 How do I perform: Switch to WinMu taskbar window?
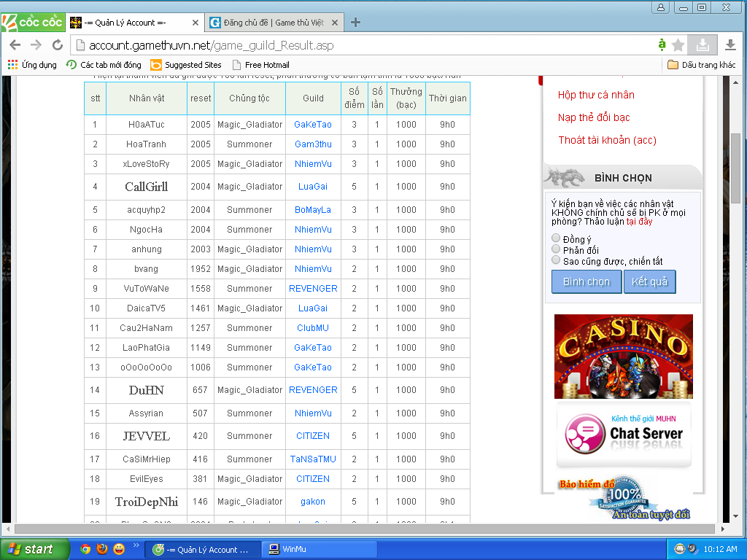coord(320,550)
